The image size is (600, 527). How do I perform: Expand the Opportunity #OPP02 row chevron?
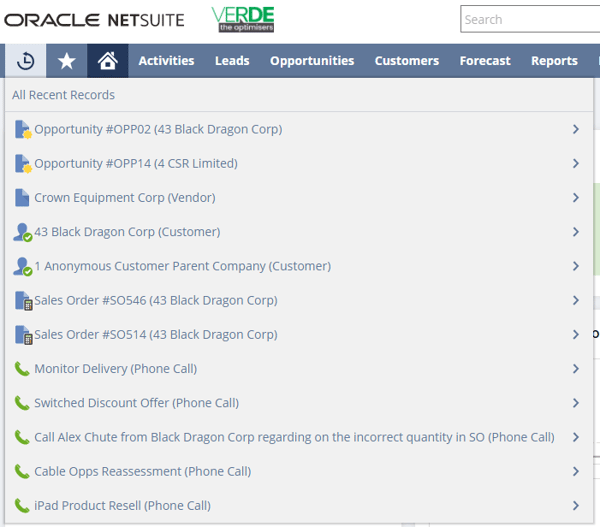(576, 129)
